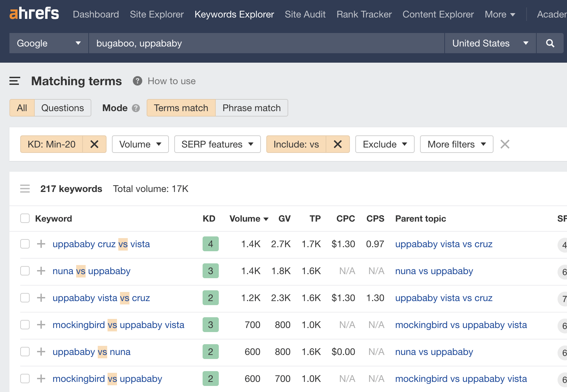The height and width of the screenshot is (392, 567).
Task: Click the plus icon beside uppababy cruz vs vista
Action: pos(41,244)
